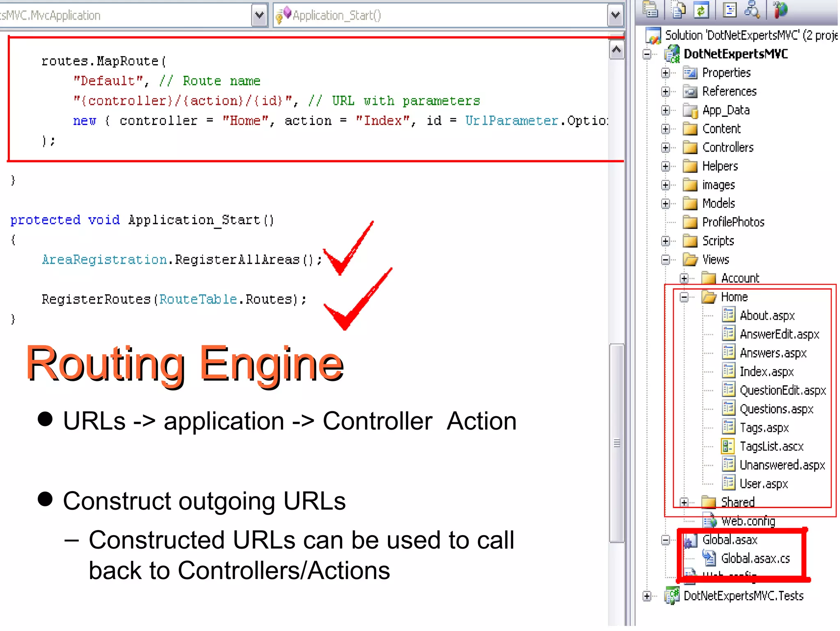Click the Show All Files toolbar icon
Screen dimensions: 840x631
coord(678,10)
